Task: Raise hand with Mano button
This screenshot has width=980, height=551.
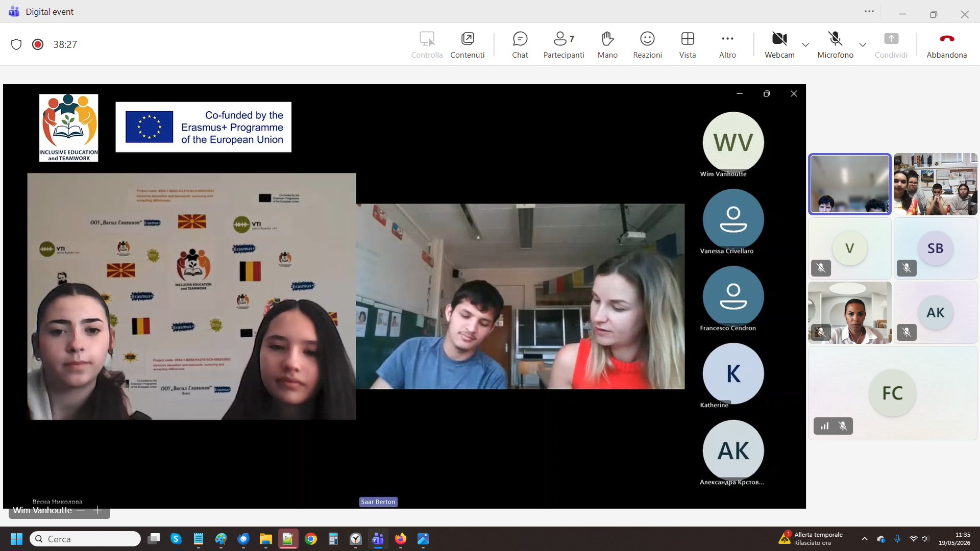Action: click(607, 45)
